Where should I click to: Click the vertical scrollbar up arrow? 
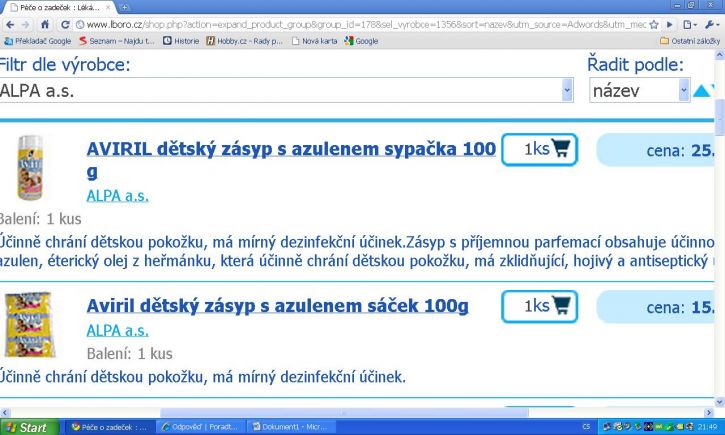720,55
